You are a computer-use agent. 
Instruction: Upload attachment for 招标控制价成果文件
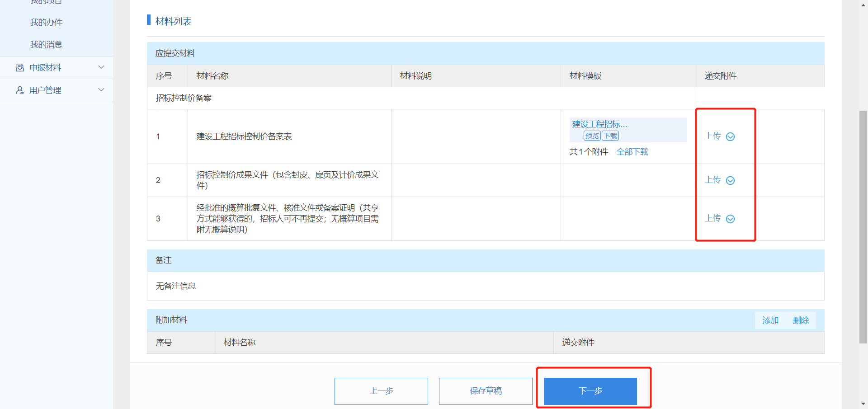[x=713, y=180]
